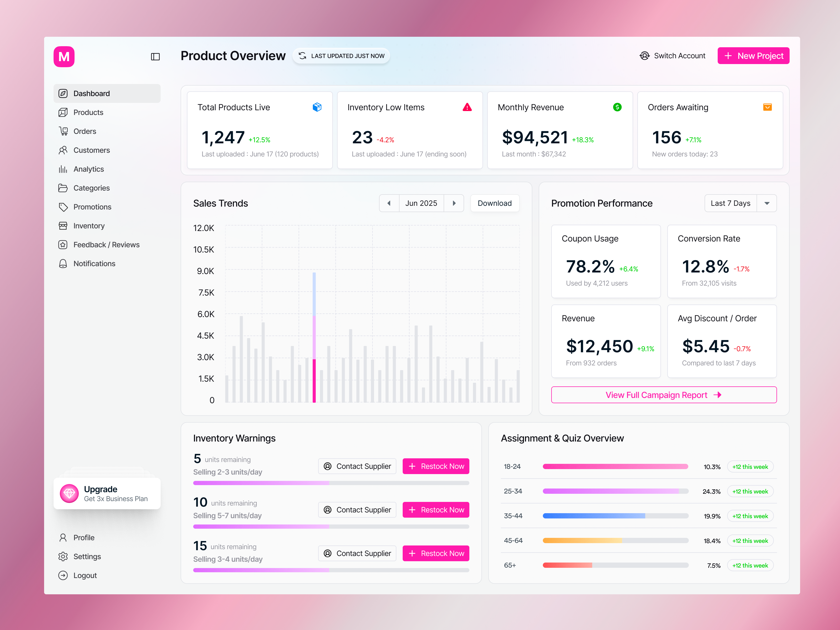Image resolution: width=840 pixels, height=630 pixels.
Task: Click the 25-34 age group progress bar
Action: click(615, 491)
